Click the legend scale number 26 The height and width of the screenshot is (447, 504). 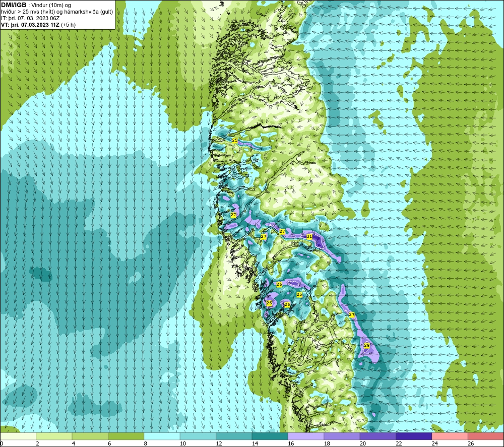471,443
